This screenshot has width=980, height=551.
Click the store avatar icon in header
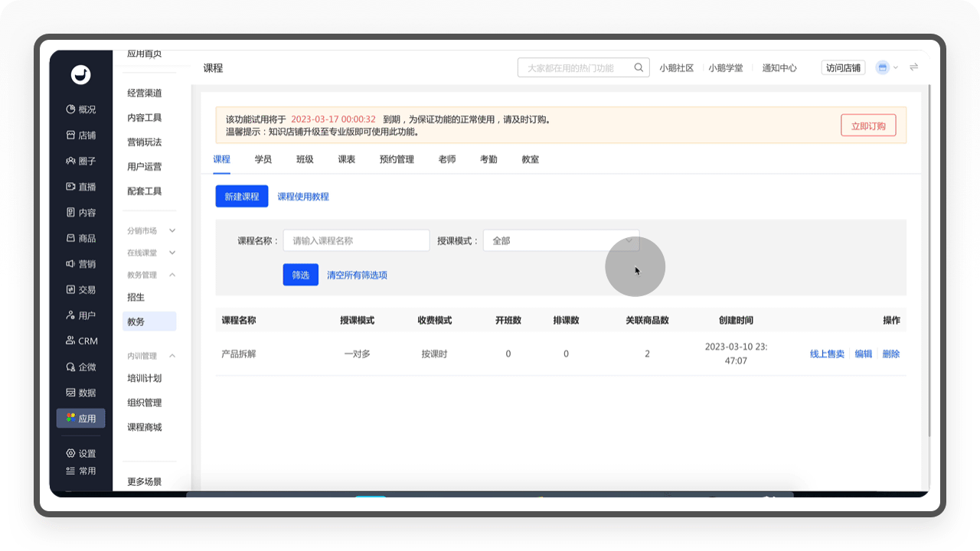click(883, 67)
